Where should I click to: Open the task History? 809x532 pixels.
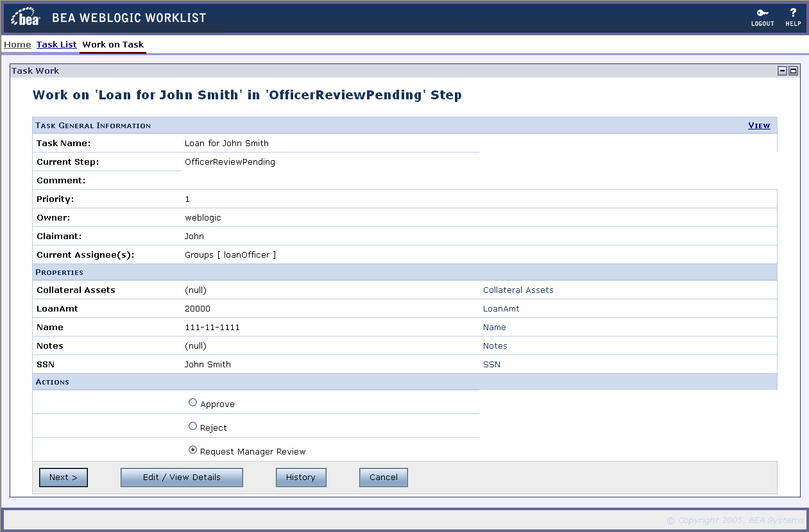click(x=301, y=477)
